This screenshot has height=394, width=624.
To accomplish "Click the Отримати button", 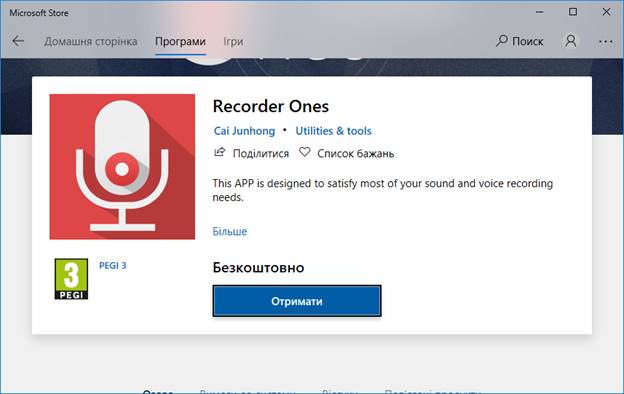I will (297, 301).
